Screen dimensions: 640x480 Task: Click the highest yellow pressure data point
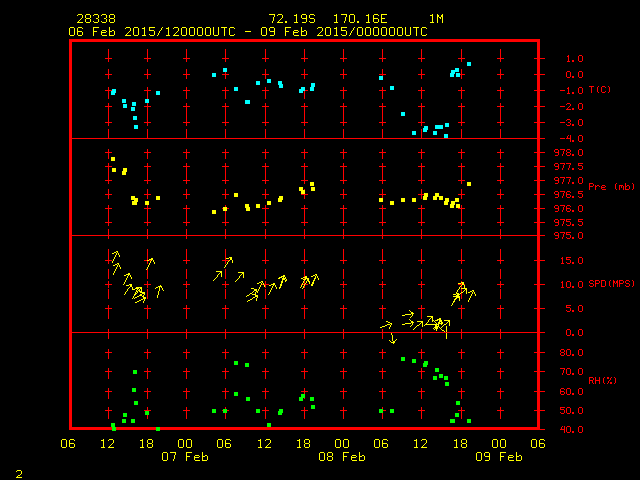click(x=113, y=159)
